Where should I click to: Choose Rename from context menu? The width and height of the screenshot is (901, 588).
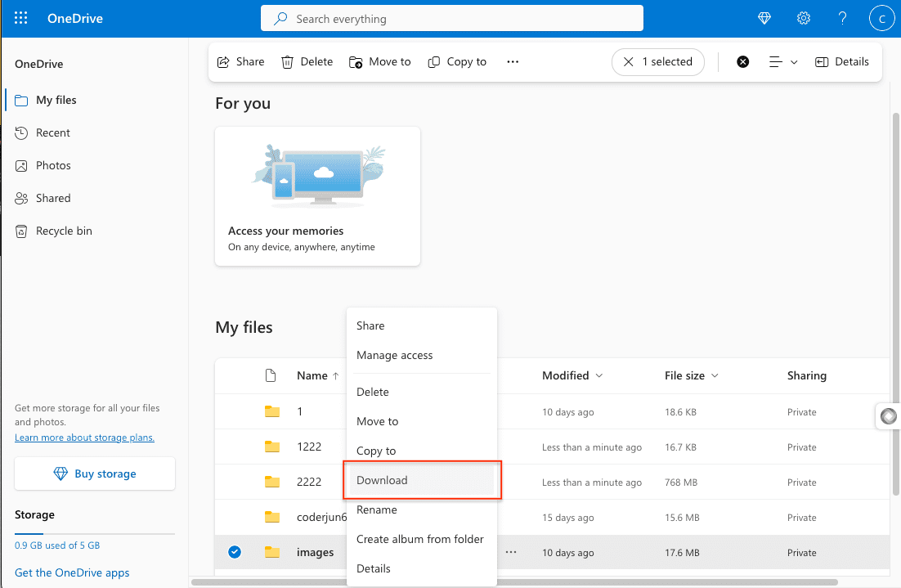422,509
